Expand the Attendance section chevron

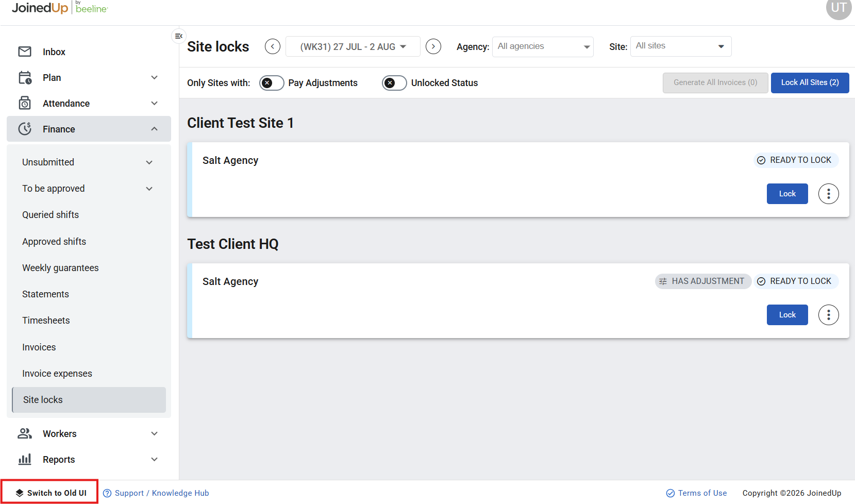(x=155, y=103)
